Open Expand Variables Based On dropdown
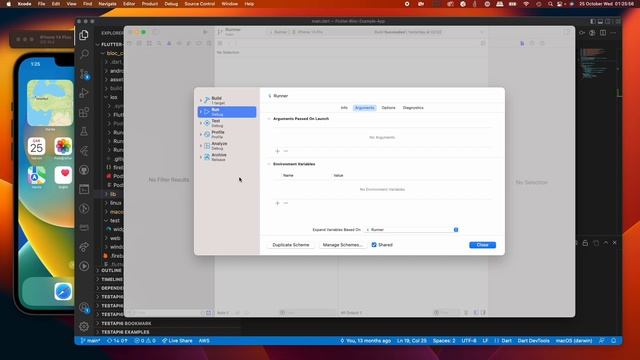Viewport: 640px width, 360px height. 411,230
